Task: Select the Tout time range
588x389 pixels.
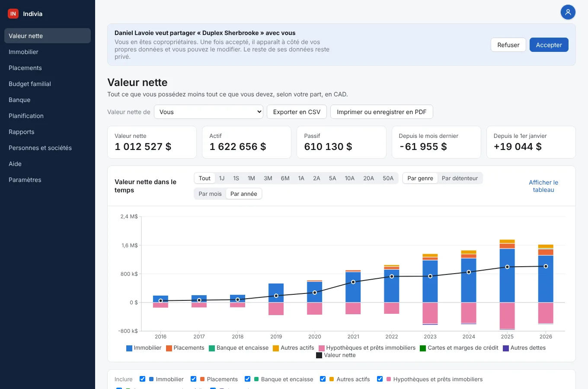Action: click(205, 179)
